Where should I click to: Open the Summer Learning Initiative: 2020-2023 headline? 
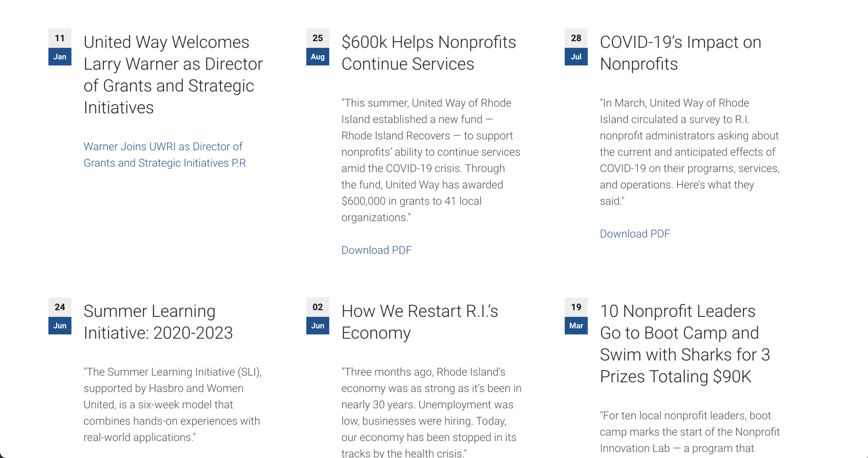[x=158, y=322]
